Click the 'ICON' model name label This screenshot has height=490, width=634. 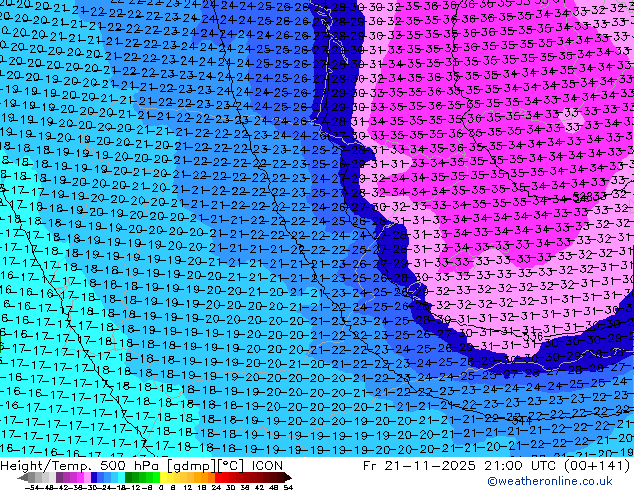267,466
